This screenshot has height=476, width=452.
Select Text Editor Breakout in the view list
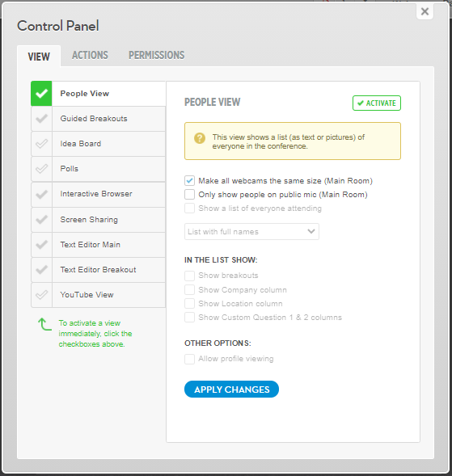[x=98, y=270]
